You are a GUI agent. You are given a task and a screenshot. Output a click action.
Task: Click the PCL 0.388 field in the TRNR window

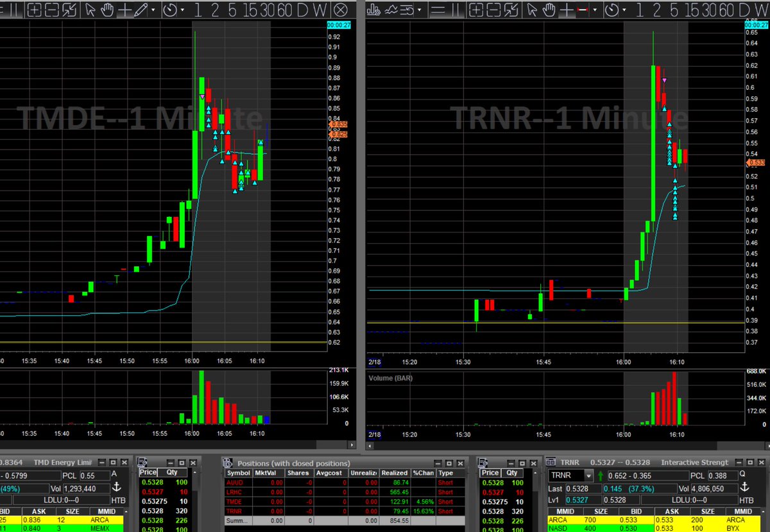tap(723, 476)
